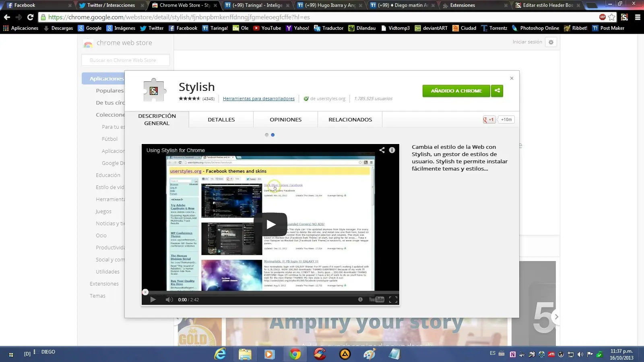Switch to the Detalles tab
The height and width of the screenshot is (362, 644).
point(221,119)
